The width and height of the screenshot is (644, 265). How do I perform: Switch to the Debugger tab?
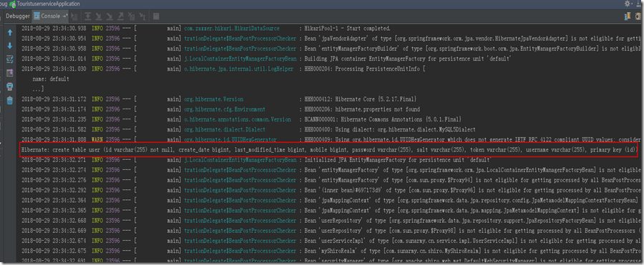tap(18, 16)
